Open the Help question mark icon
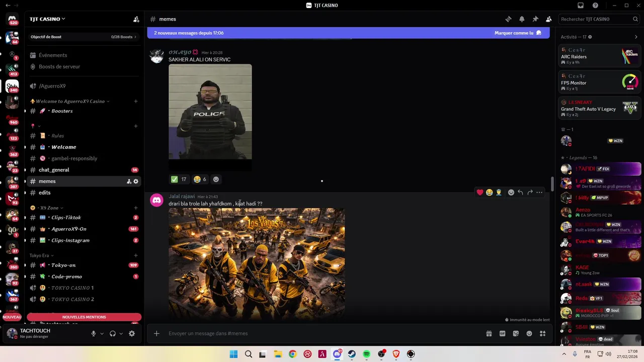This screenshot has width=644, height=362. pos(596,6)
